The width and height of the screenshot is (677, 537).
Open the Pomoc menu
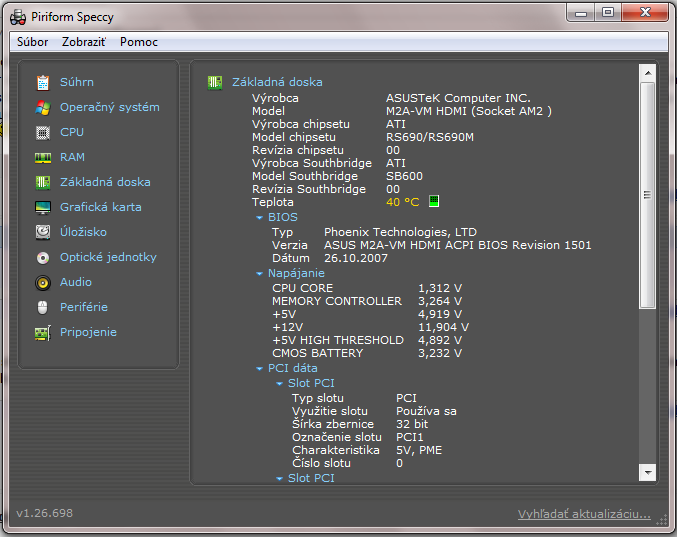(139, 42)
